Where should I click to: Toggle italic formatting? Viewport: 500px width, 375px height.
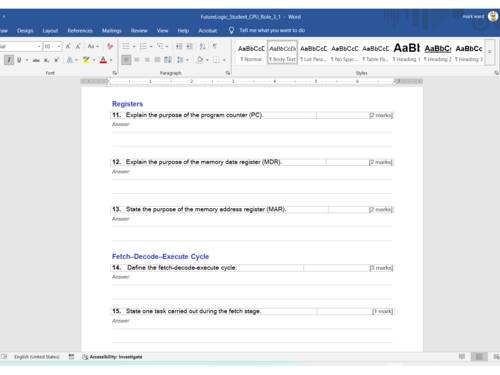(x=9, y=60)
